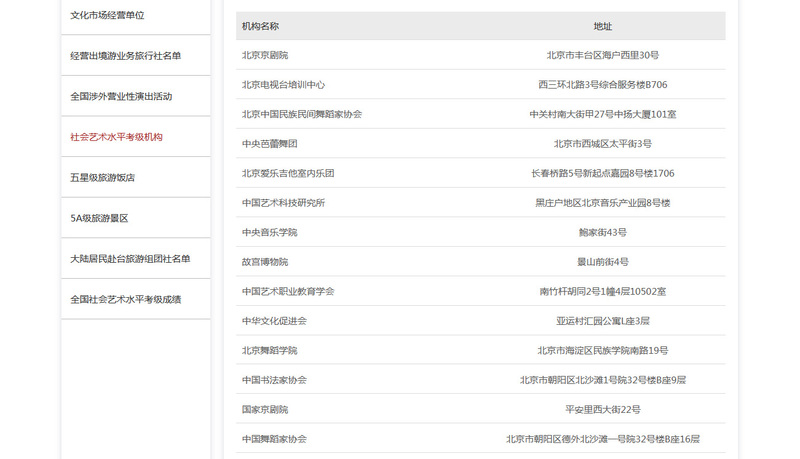Select 中央芭蕾舞团 in the list
Viewport: 800px width, 459px height.
[269, 144]
